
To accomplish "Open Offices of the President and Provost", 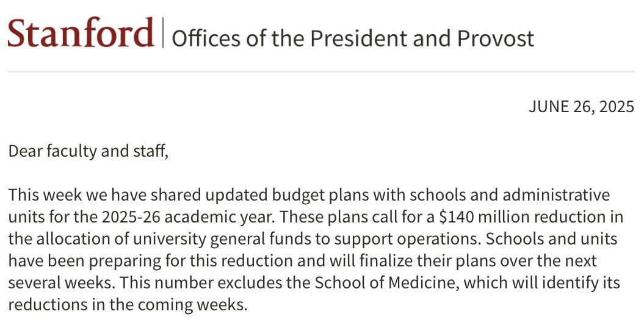I will [x=353, y=38].
